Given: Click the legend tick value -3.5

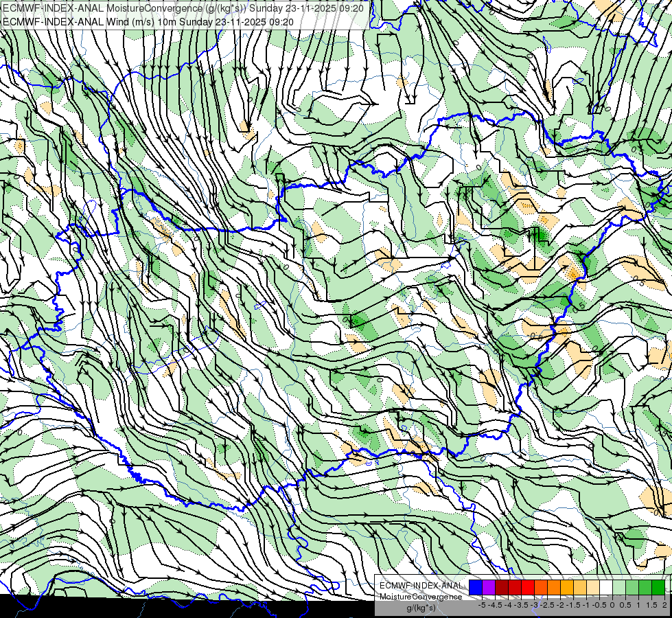Looking at the screenshot, I should tap(522, 605).
